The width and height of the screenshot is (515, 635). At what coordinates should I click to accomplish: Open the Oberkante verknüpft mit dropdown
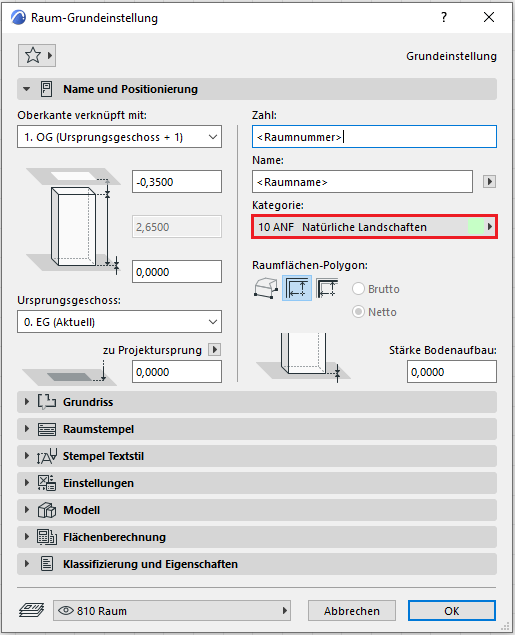119,137
